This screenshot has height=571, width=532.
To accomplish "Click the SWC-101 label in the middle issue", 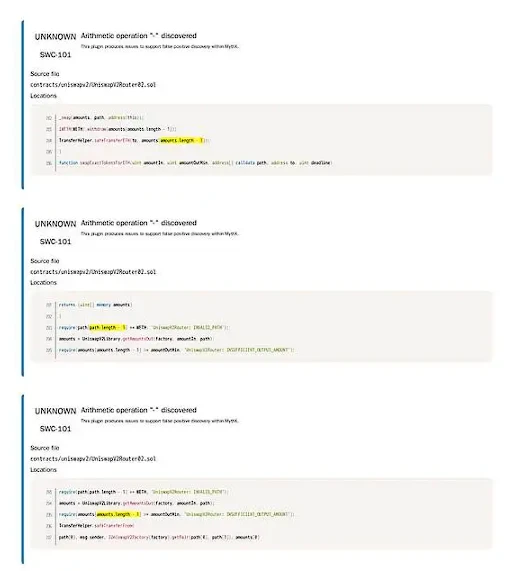I will (x=55, y=242).
